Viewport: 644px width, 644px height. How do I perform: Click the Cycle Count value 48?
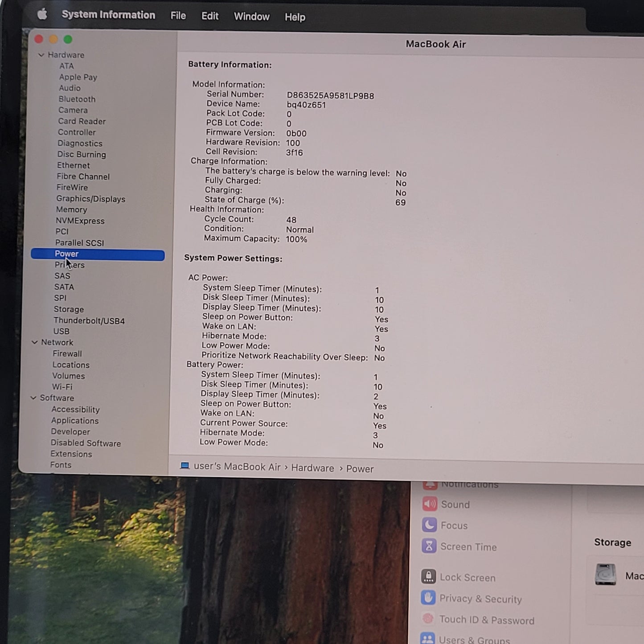click(x=291, y=220)
